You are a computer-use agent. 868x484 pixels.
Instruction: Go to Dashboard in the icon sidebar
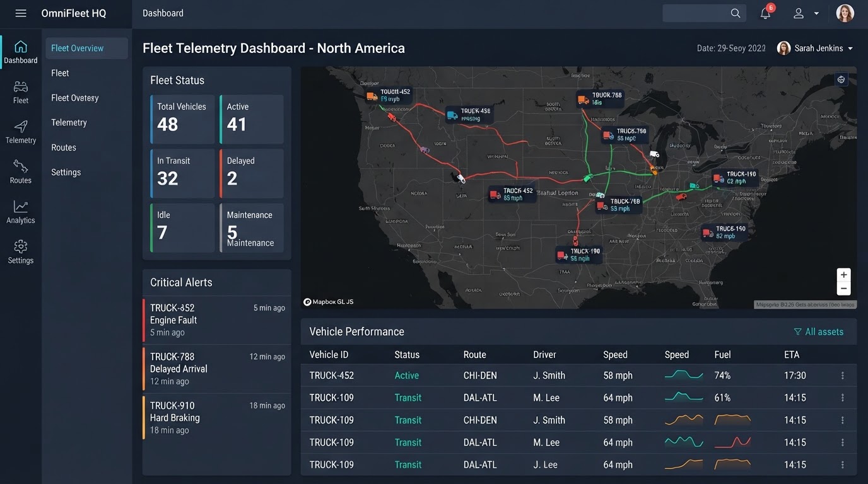pos(21,52)
